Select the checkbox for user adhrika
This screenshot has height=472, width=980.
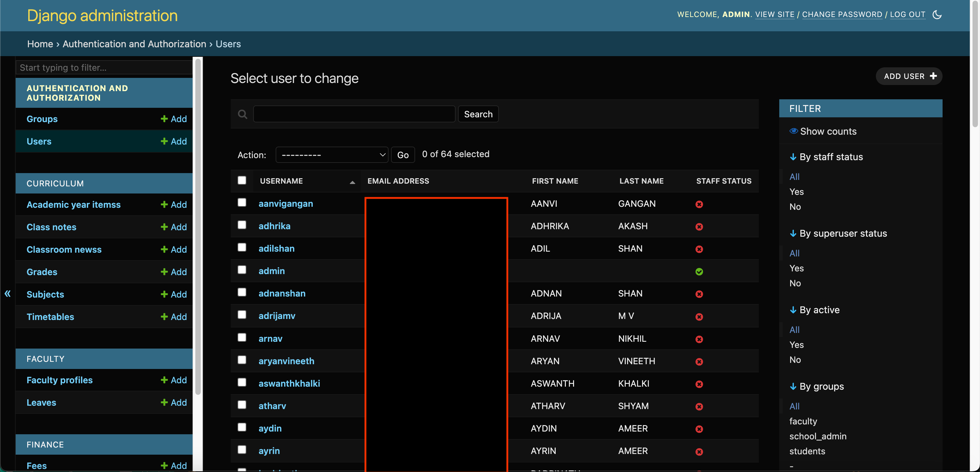(x=242, y=225)
